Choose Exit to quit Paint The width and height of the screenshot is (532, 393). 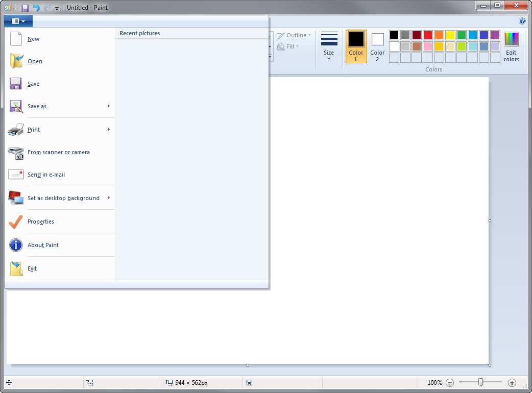(x=60, y=268)
